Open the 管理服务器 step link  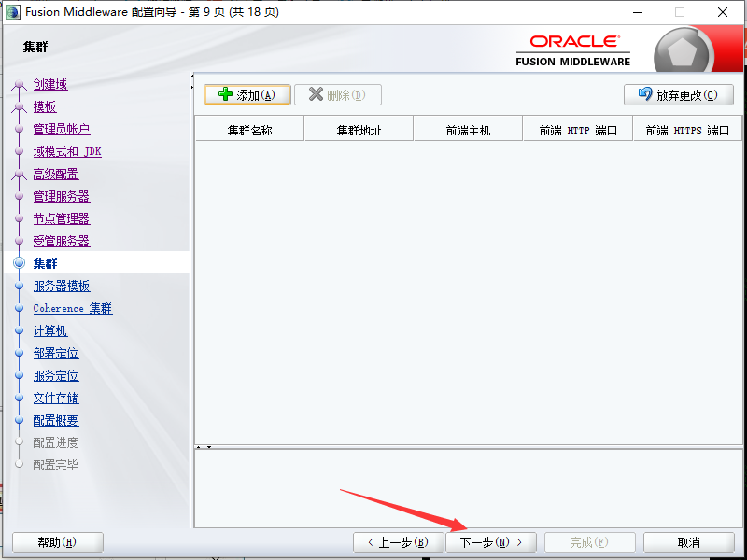62,196
